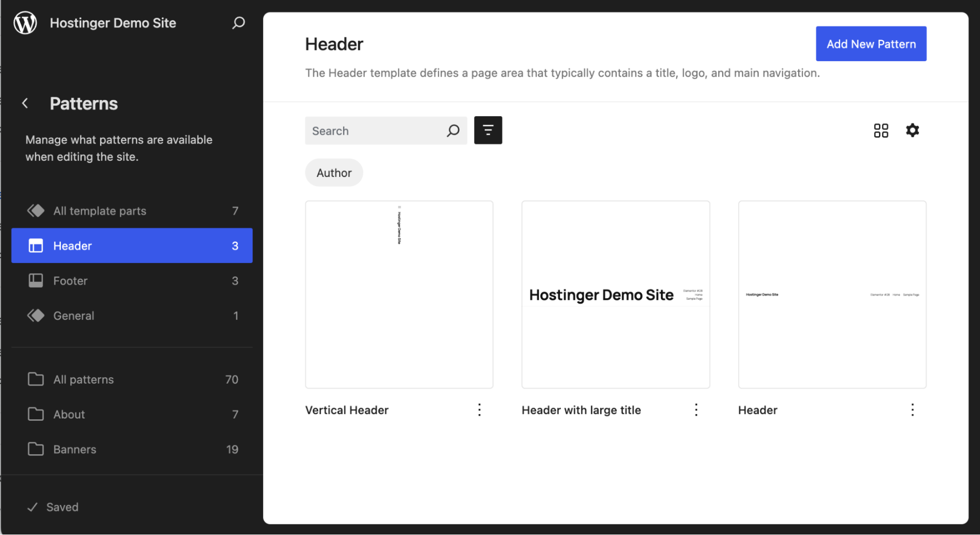
Task: Toggle the Author filter chip
Action: click(x=334, y=172)
